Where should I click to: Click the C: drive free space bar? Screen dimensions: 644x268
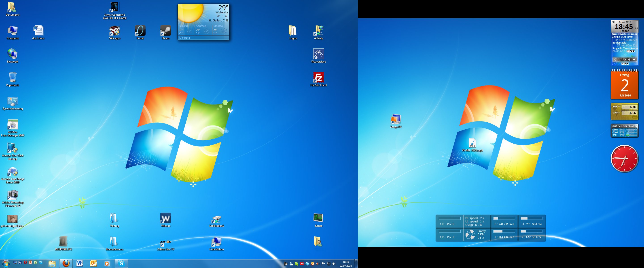pos(504,219)
